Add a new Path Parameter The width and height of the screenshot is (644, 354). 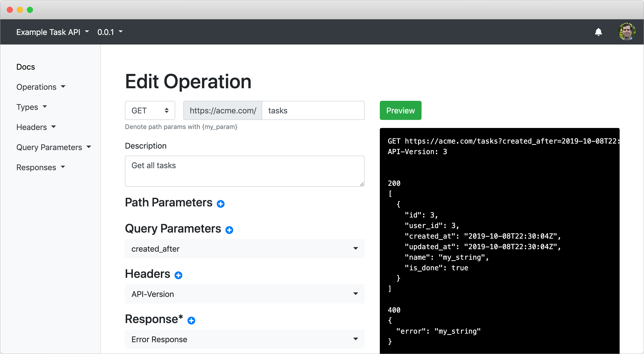[220, 204]
